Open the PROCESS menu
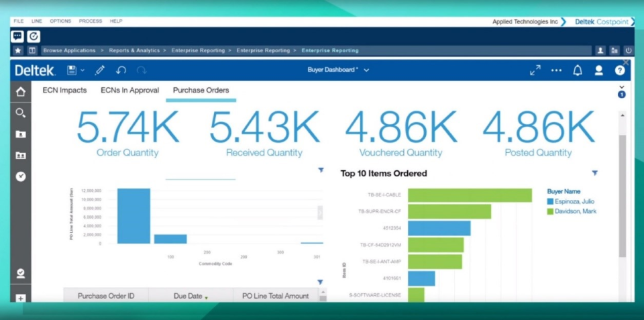Image resolution: width=644 pixels, height=320 pixels. click(91, 21)
